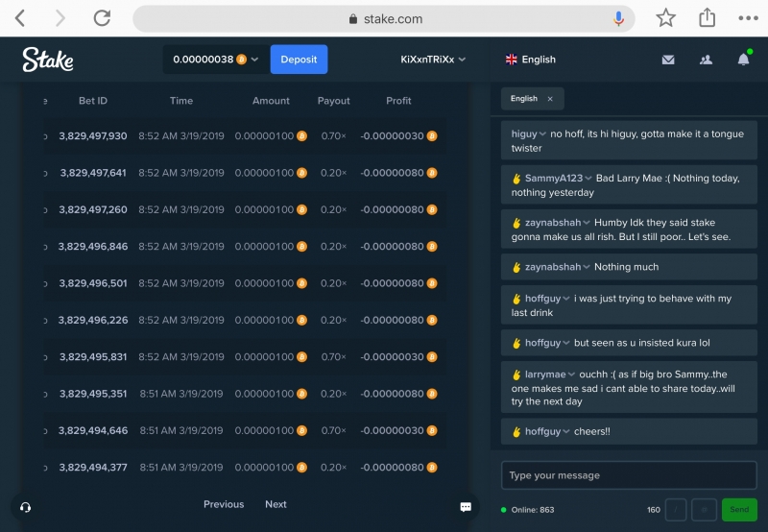
Task: Click the Next page link
Action: (276, 504)
